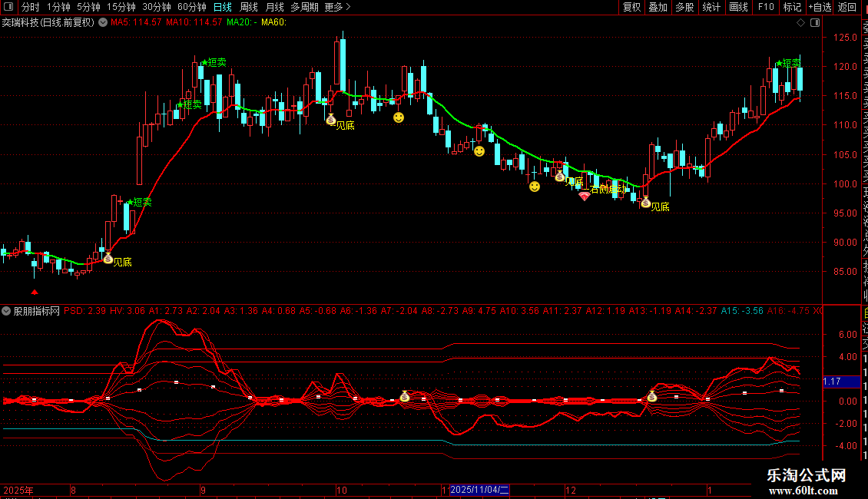The height and width of the screenshot is (499, 868).
Task: Click red diamond 右侧启动 marker
Action: (584, 196)
